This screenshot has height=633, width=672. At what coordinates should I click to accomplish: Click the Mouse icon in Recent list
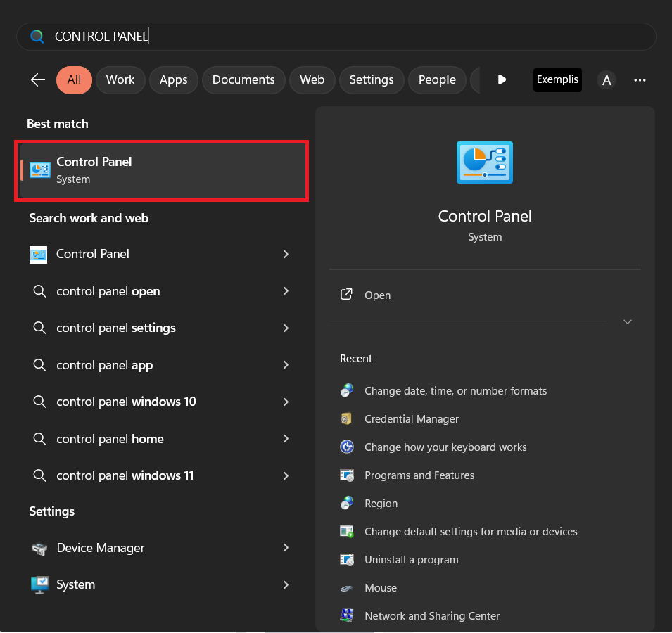point(346,589)
